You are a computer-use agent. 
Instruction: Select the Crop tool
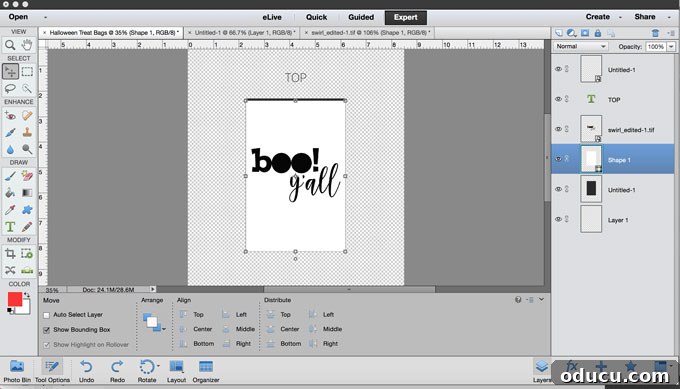tap(10, 253)
